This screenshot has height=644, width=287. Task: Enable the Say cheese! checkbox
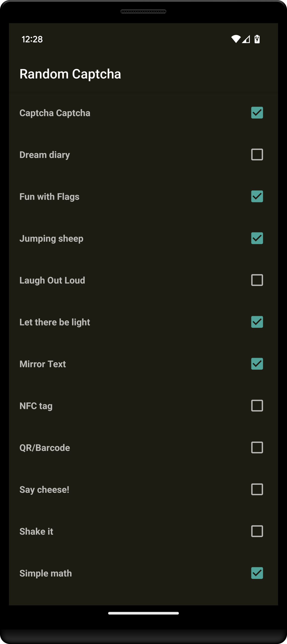click(257, 489)
